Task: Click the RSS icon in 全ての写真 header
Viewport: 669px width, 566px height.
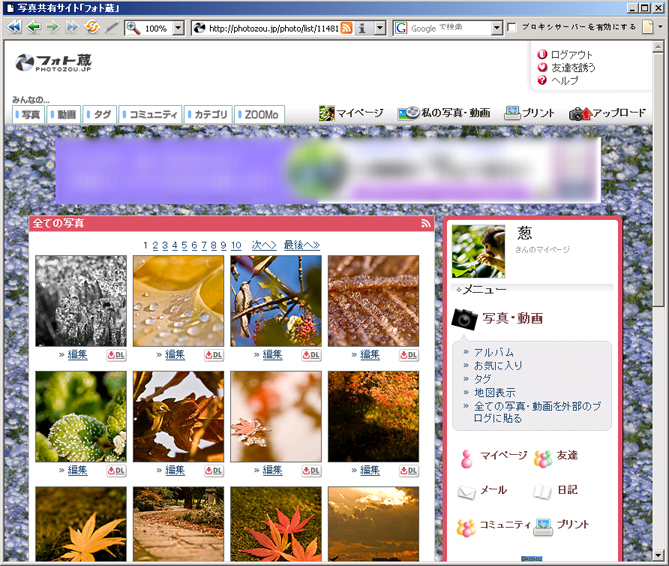Action: coord(426,223)
